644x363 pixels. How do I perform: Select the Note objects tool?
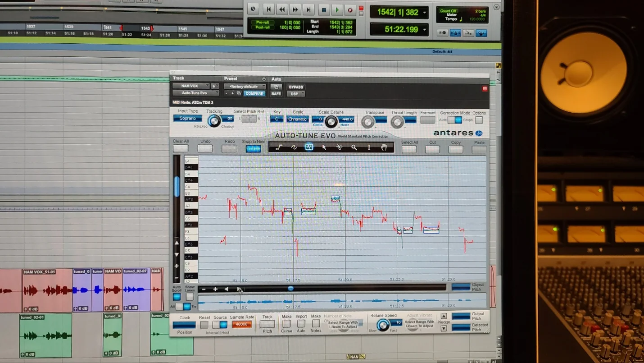[309, 147]
